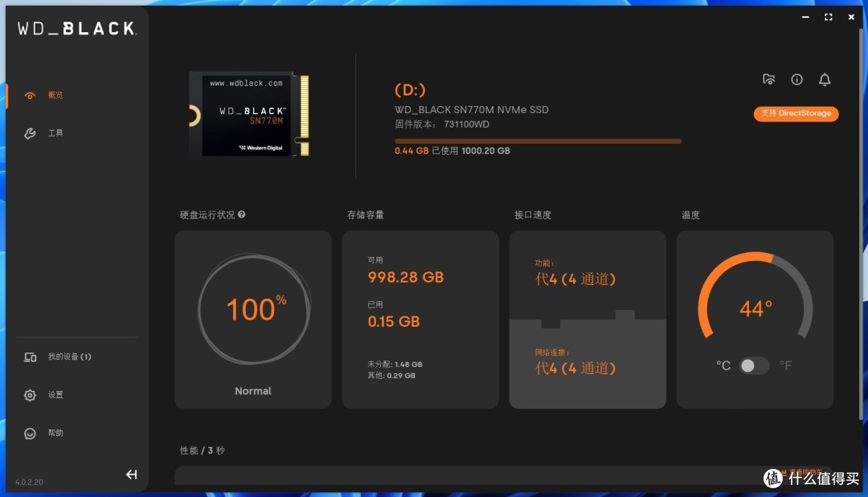Select the 工具 tools wrench icon
The height and width of the screenshot is (497, 868).
pyautogui.click(x=30, y=133)
